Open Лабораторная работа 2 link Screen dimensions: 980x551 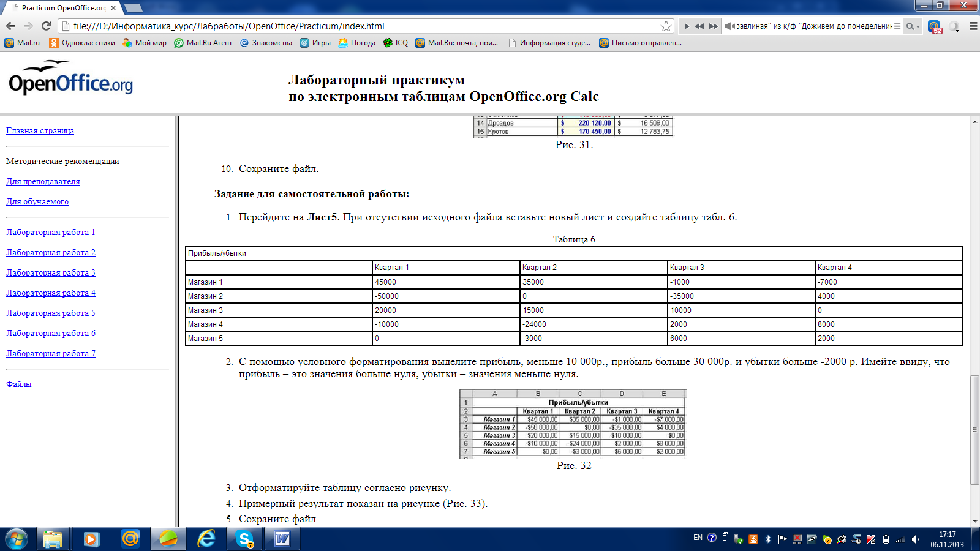pyautogui.click(x=51, y=252)
